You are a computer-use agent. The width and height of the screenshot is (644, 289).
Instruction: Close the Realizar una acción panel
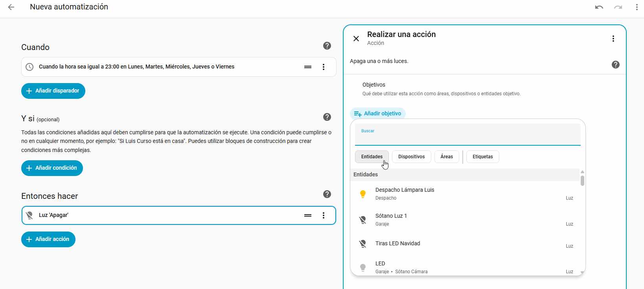(356, 39)
